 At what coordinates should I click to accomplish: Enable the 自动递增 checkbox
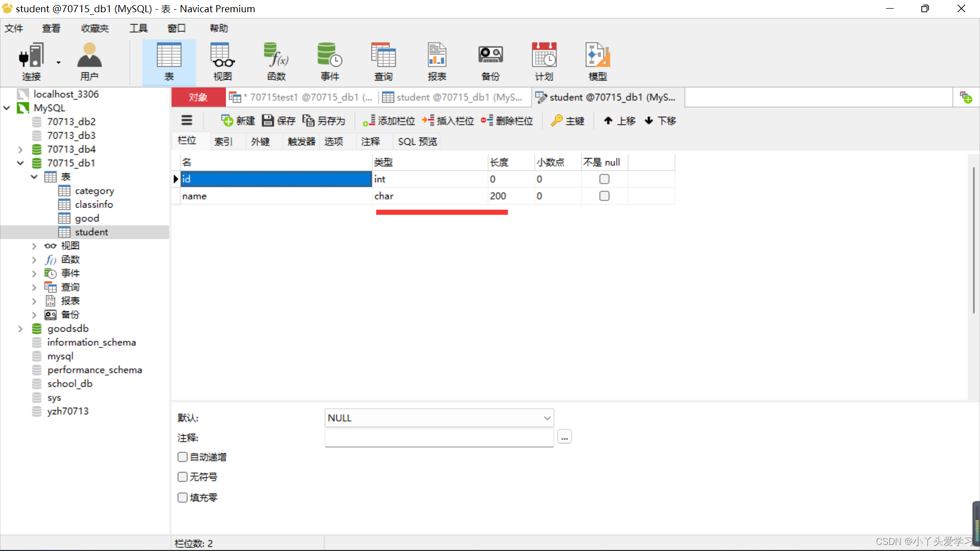pyautogui.click(x=182, y=457)
